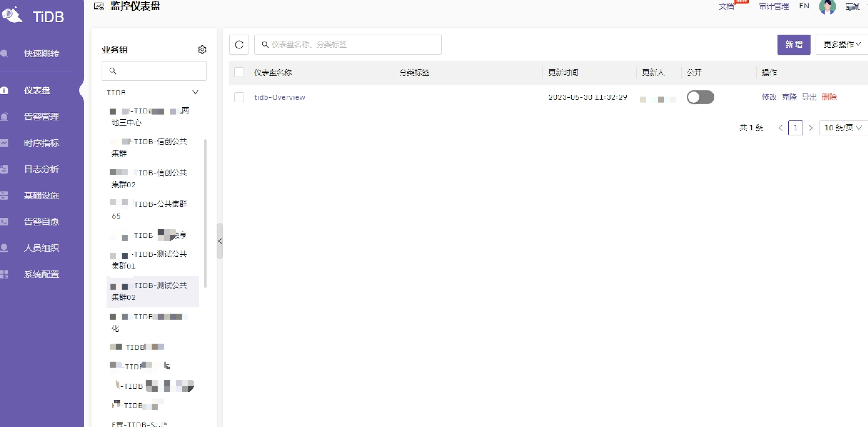Click the 时序指标 chart icon
Viewport: 868px width, 427px height.
tap(4, 143)
